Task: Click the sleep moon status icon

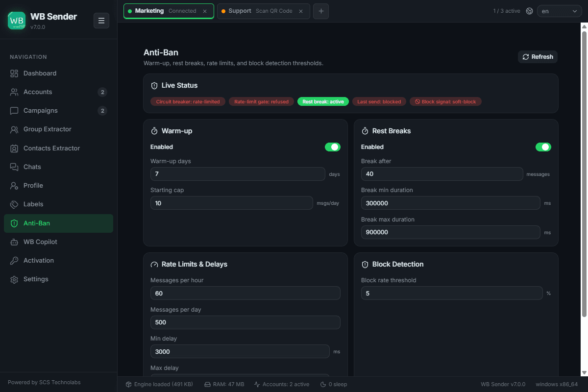Action: pos(323,385)
